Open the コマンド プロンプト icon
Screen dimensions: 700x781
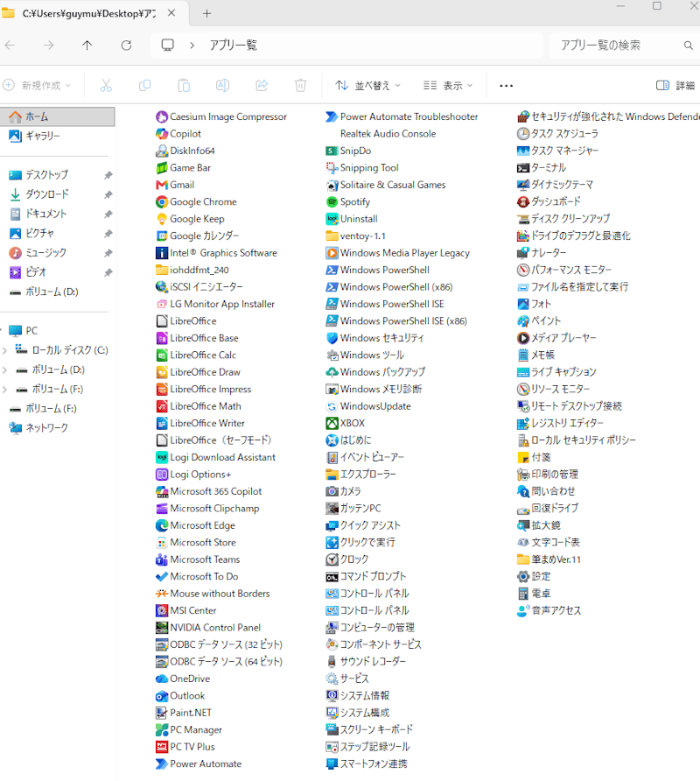pos(332,577)
